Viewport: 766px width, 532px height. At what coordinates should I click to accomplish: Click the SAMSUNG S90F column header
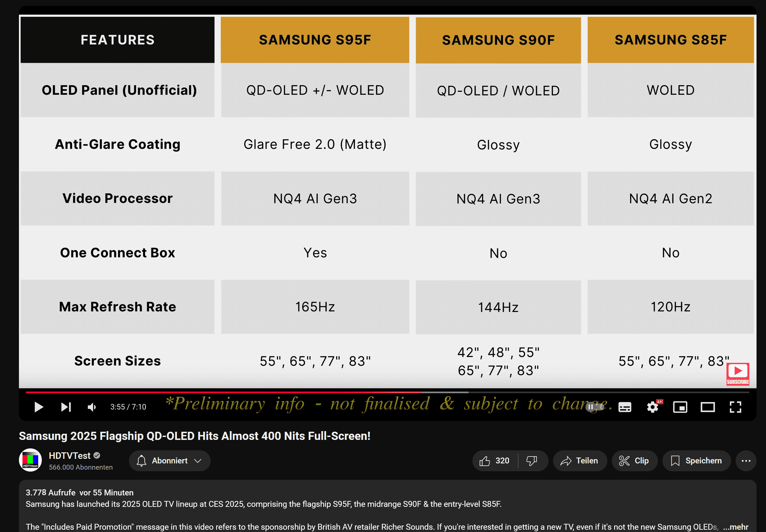(498, 40)
